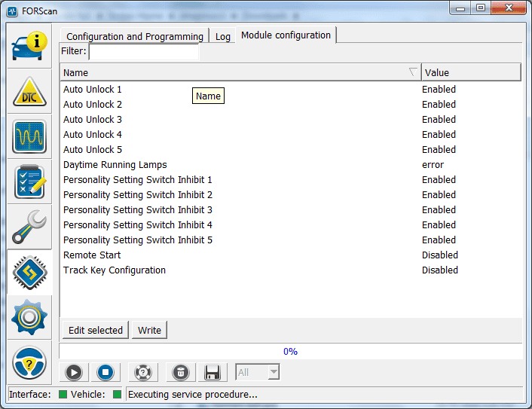Viewport: 532px width, 409px height.
Task: Select the Remote Start row
Action: tap(291, 255)
